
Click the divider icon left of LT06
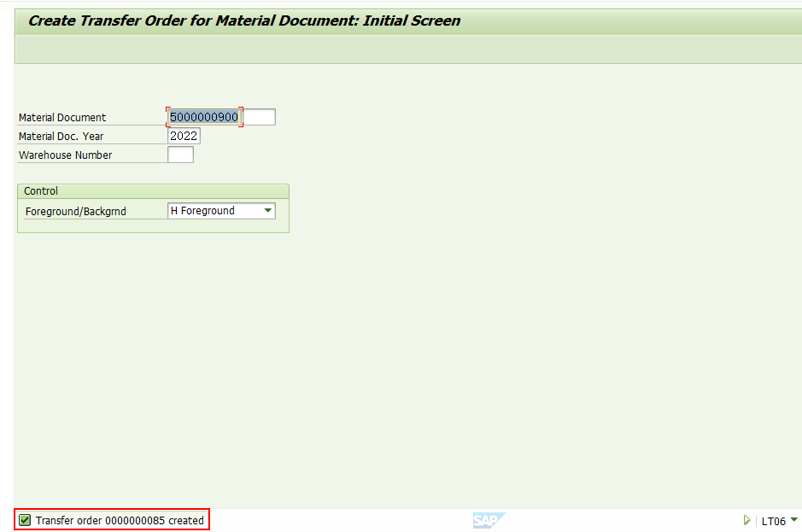click(757, 520)
